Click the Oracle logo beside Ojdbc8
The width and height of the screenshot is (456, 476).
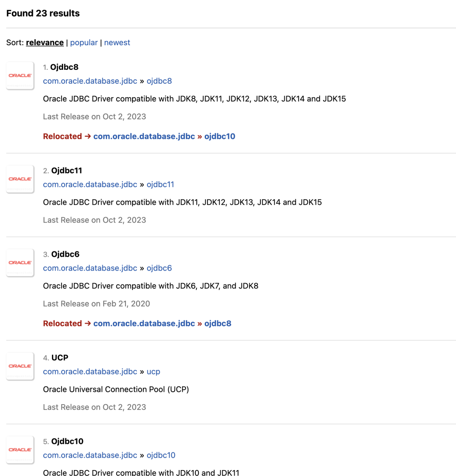point(20,75)
